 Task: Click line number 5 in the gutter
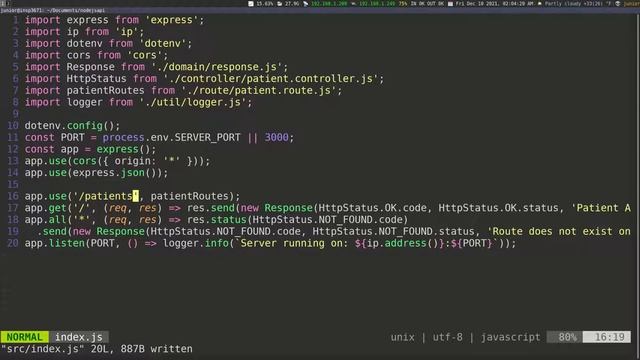[16, 67]
